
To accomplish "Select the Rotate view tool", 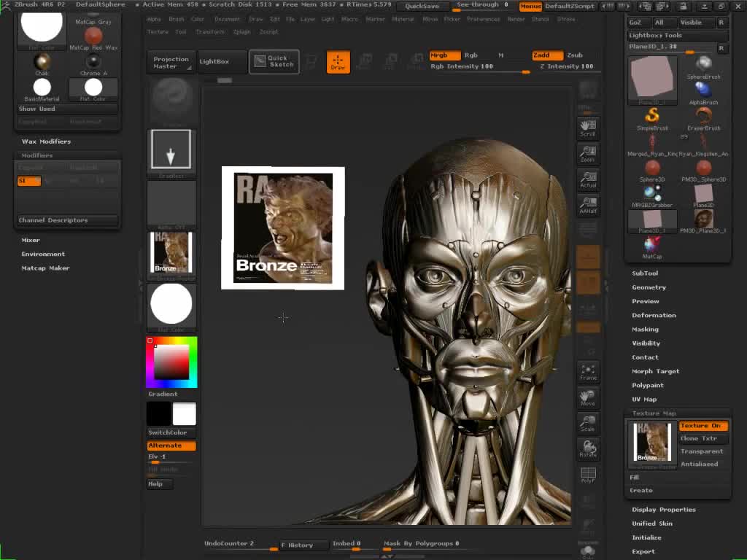I will [588, 449].
